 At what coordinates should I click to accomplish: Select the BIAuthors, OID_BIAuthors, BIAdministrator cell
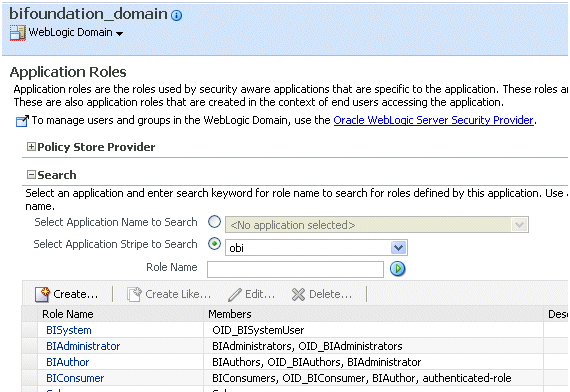[373, 362]
